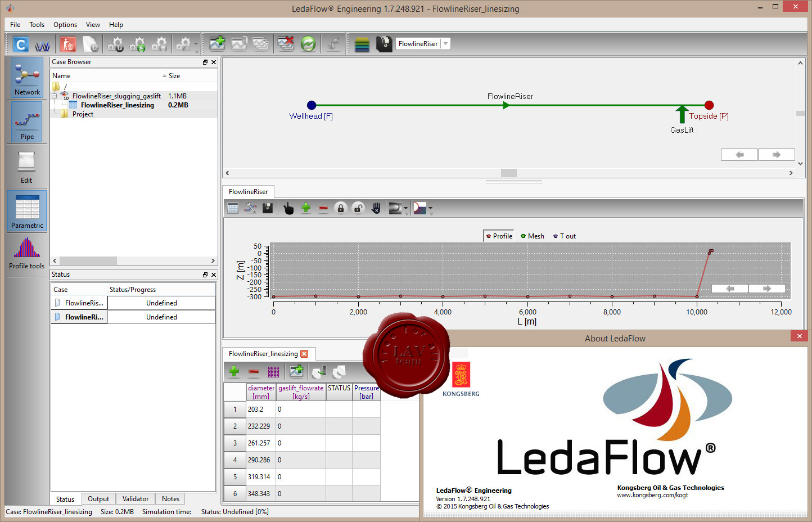Click the blue wave icon in main toolbar
Image resolution: width=812 pixels, height=522 pixels.
coord(43,45)
